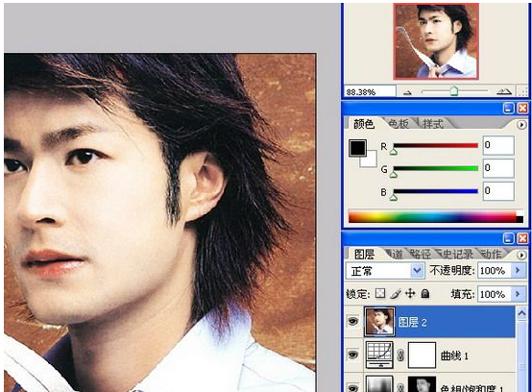The height and width of the screenshot is (392, 532).
Task: Click the 88.38% zoom percentage field
Action: click(370, 91)
